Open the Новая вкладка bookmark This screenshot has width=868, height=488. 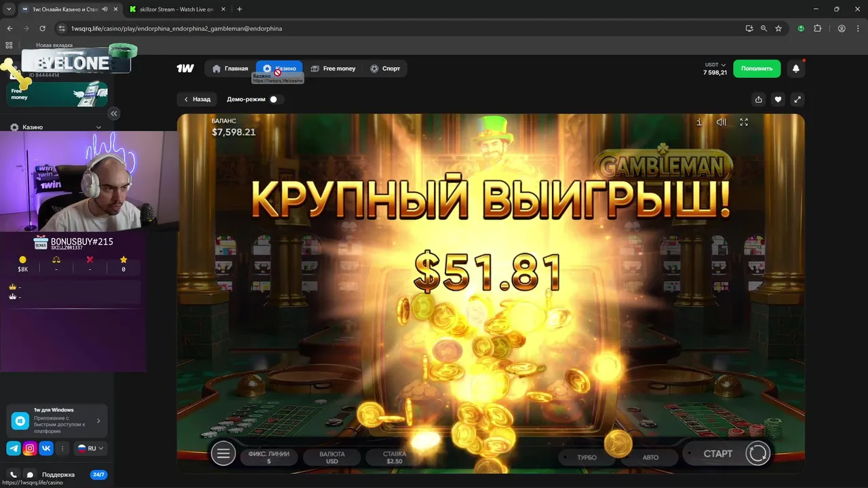[x=54, y=45]
